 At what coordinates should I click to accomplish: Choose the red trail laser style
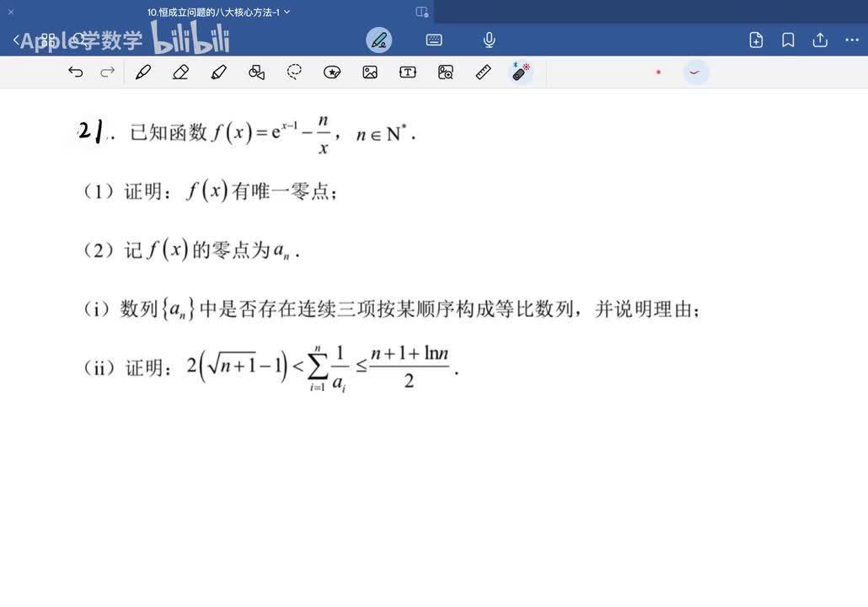[695, 72]
